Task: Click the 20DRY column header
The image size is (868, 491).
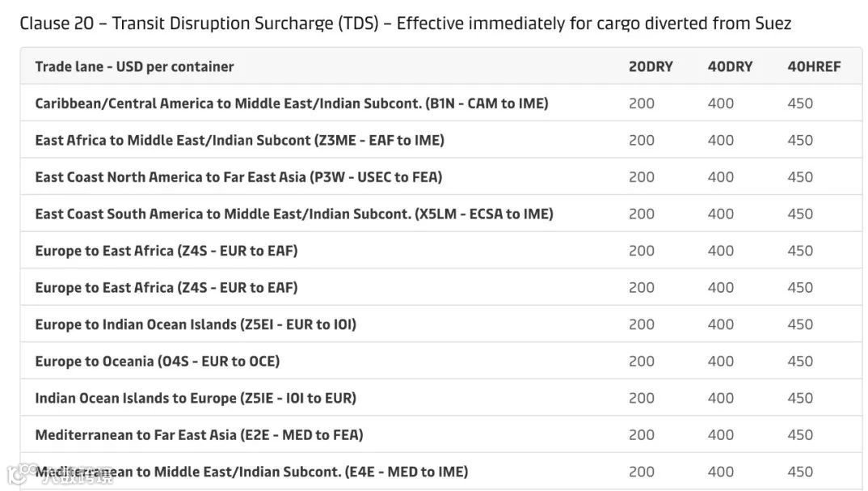Action: tap(651, 66)
